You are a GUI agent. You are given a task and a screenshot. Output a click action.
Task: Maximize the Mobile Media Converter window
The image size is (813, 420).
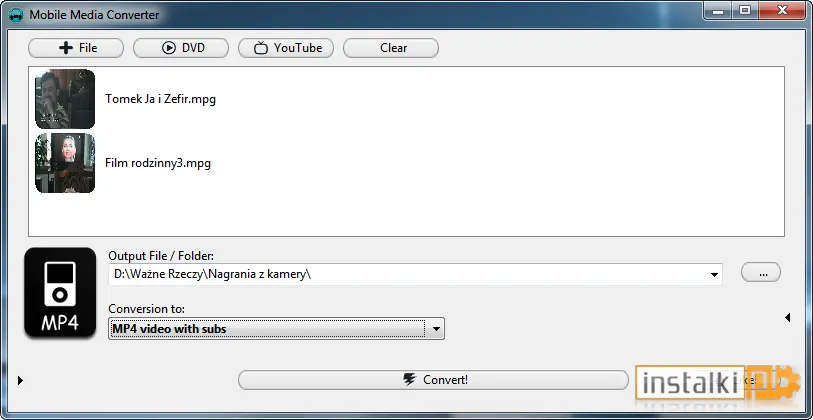pyautogui.click(x=745, y=10)
